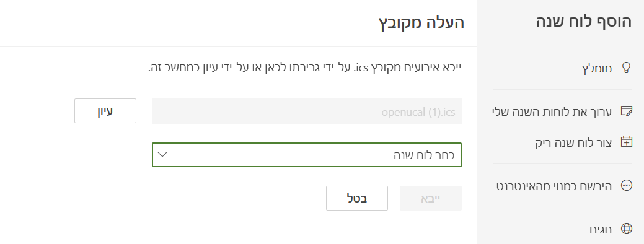
Task: Select the בחר לוח שנה placeholder text
Action: (x=424, y=155)
